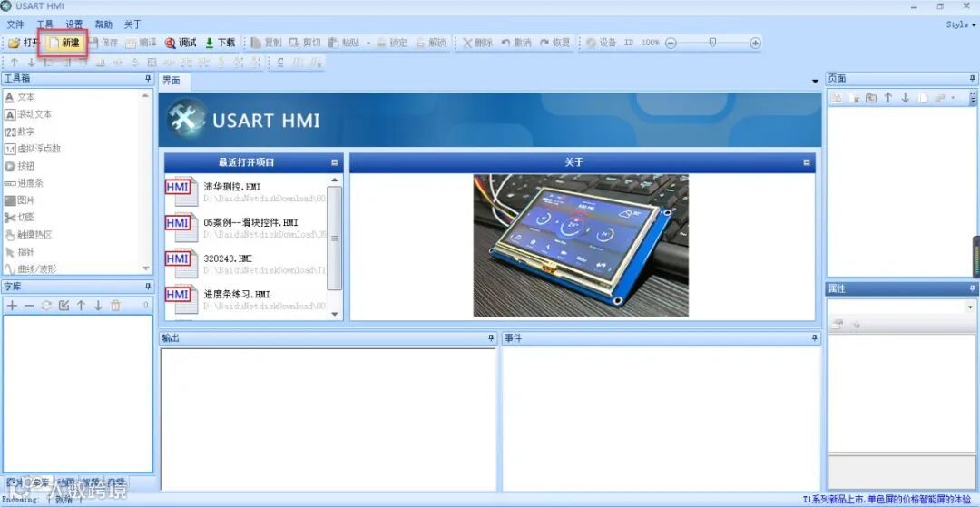The width and height of the screenshot is (980, 507).
Task: Expand the 页面 toolbar overflow options
Action: [x=973, y=98]
